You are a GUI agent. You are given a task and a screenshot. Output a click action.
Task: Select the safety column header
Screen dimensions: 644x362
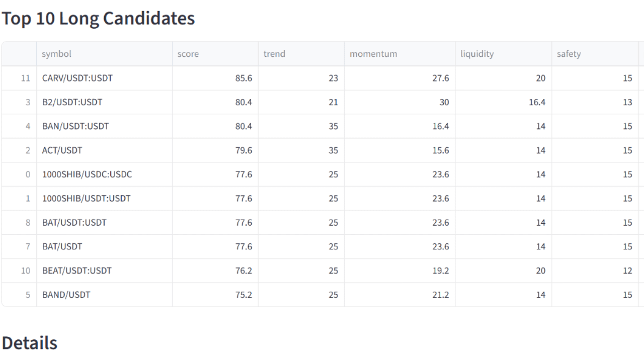click(x=569, y=54)
